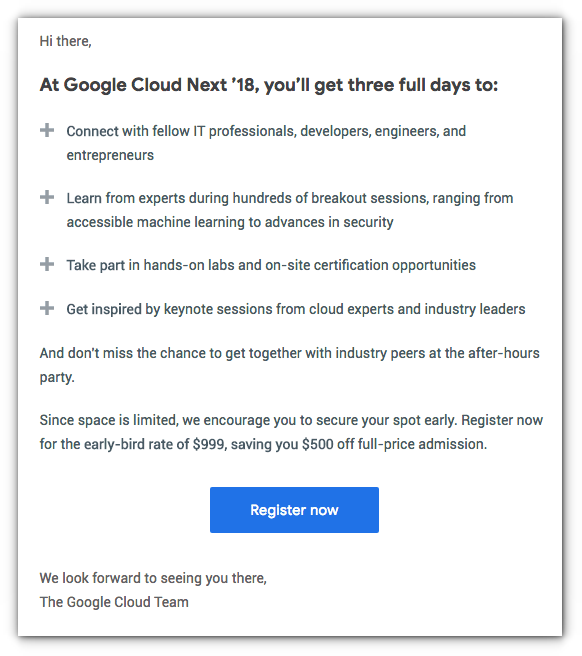Click the 'At Google Cloud Next '18' heading
Viewport: 582px width, 656px height.
click(269, 85)
